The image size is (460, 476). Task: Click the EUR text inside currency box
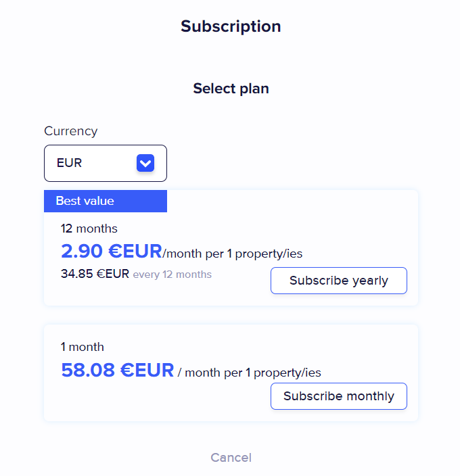[69, 163]
